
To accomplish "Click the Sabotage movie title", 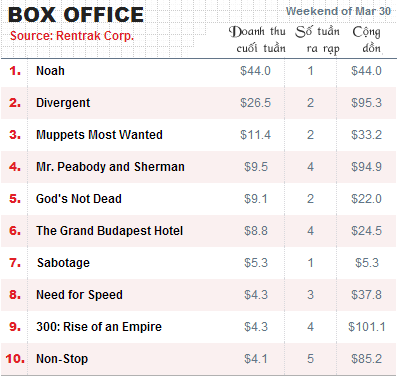I will [63, 263].
